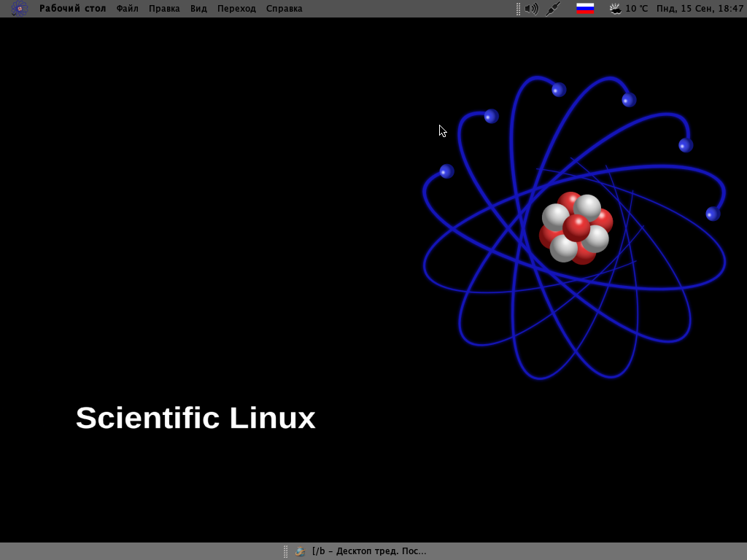
Task: Open the Рабочий стол menu
Action: point(72,9)
